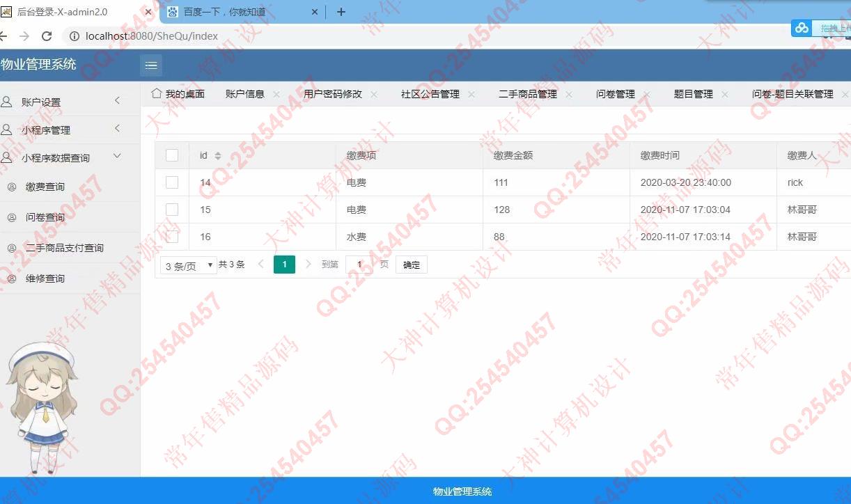The width and height of the screenshot is (851, 504).
Task: Switch to the 题目管理 tab
Action: 694,94
